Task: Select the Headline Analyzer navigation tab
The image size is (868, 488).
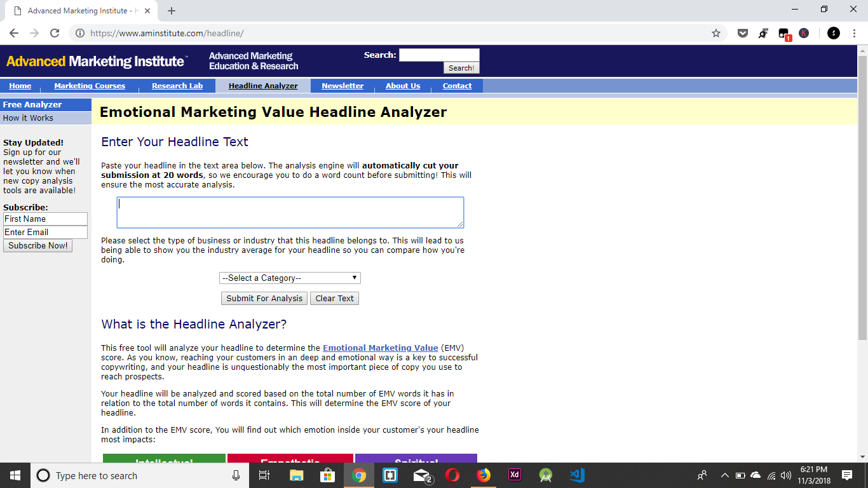Action: (x=263, y=86)
